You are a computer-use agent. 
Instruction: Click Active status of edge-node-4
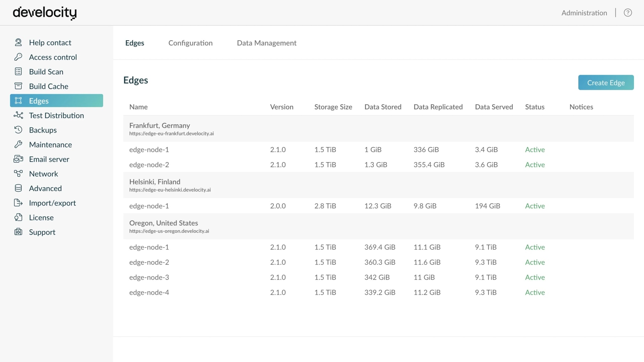coord(535,292)
